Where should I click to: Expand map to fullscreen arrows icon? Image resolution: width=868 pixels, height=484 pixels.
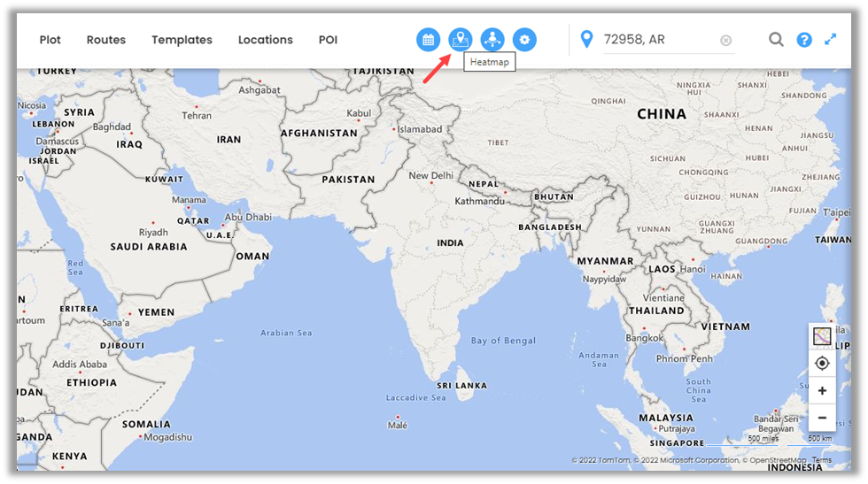tap(831, 39)
